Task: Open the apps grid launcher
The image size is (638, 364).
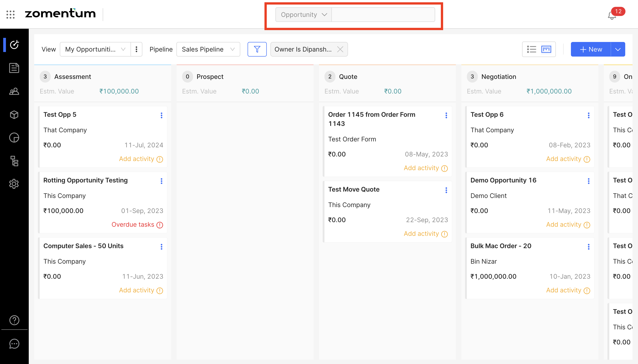Action: tap(10, 15)
